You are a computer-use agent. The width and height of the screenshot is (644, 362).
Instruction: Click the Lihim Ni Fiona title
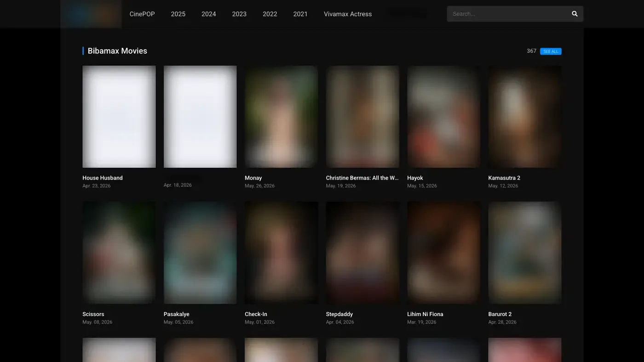point(425,314)
